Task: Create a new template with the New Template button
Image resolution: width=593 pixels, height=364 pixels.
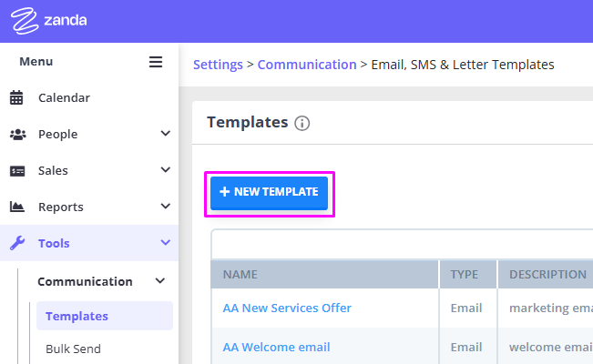Action: [270, 193]
